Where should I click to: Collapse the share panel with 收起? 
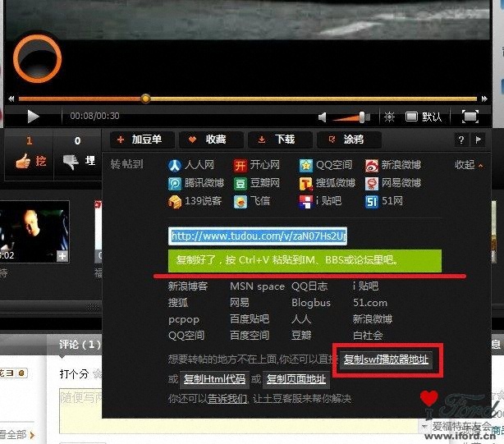click(x=469, y=165)
